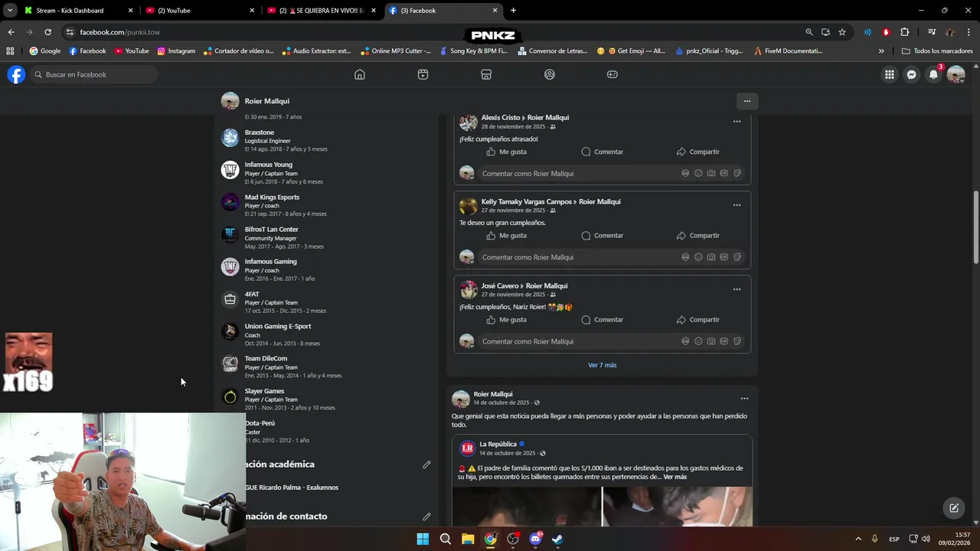Click new message compose icon
This screenshot has width=980, height=551.
[954, 507]
